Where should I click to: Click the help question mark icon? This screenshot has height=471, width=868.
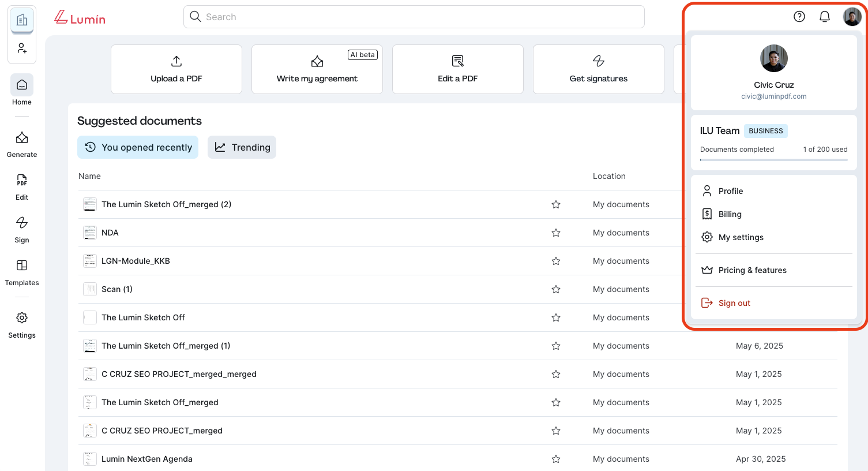click(799, 17)
